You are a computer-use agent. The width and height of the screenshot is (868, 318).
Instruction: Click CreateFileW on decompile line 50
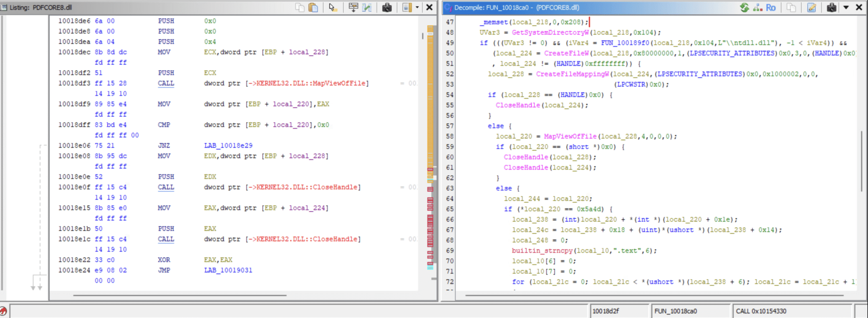pos(566,53)
